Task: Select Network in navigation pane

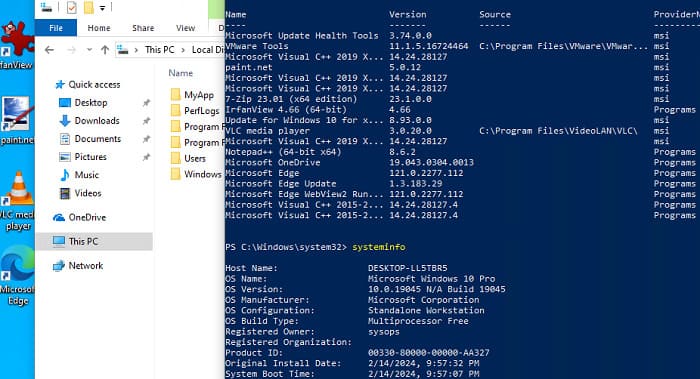Action: pos(86,266)
